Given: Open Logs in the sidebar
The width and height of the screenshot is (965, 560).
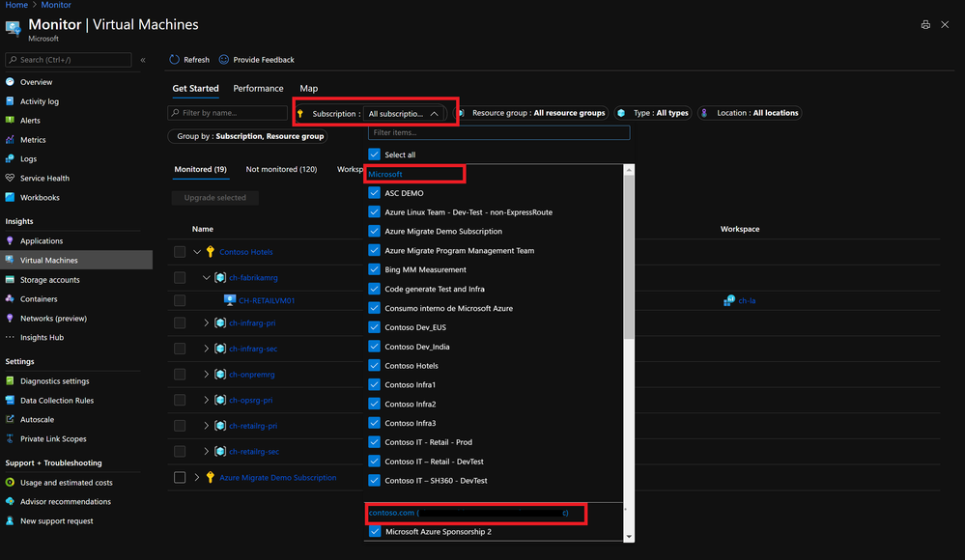Looking at the screenshot, I should click(x=28, y=158).
